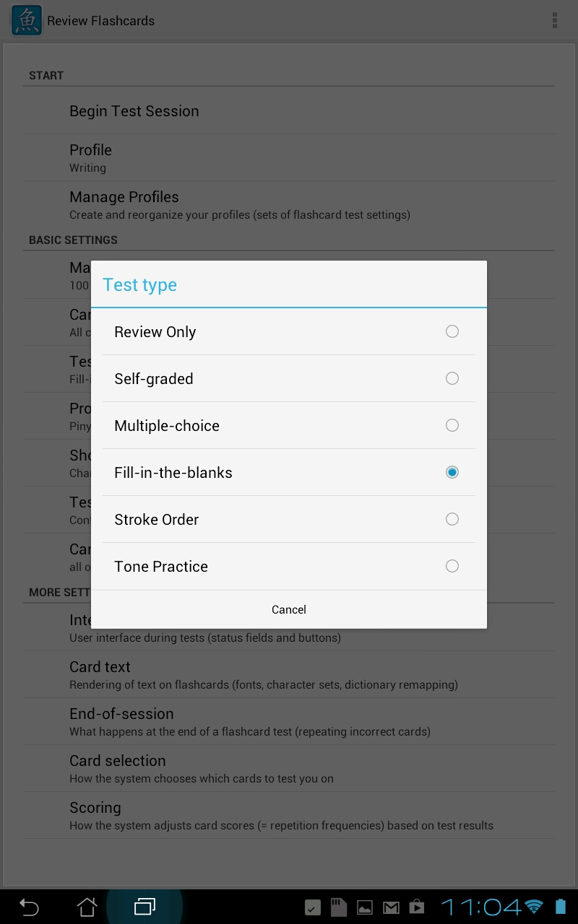The height and width of the screenshot is (924, 578).
Task: Tap the Android back arrow
Action: (x=29, y=907)
